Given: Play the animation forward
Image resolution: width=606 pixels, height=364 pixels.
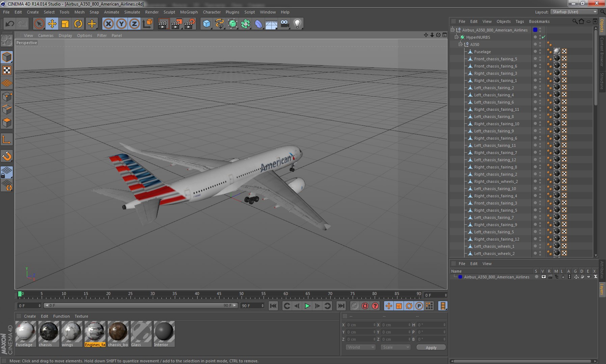Looking at the screenshot, I should [307, 306].
